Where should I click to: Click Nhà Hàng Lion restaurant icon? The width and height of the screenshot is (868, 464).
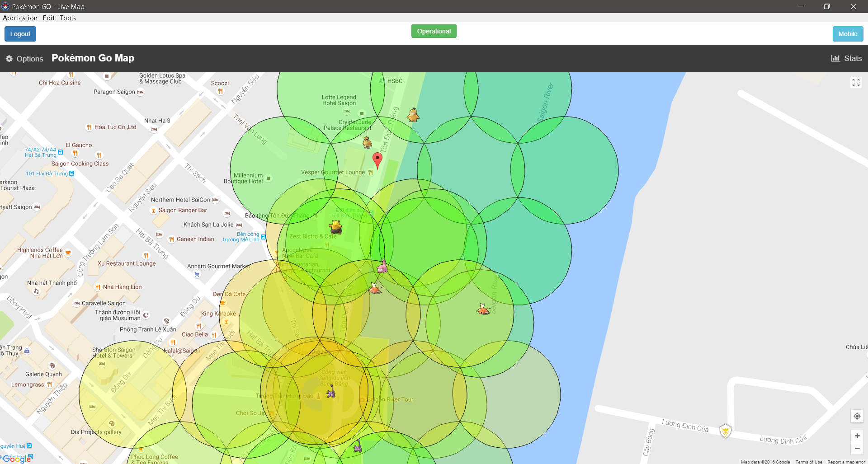(98, 287)
